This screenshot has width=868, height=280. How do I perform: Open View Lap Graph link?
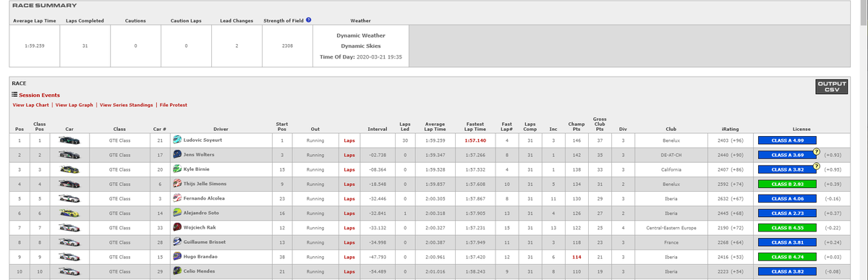pyautogui.click(x=74, y=105)
